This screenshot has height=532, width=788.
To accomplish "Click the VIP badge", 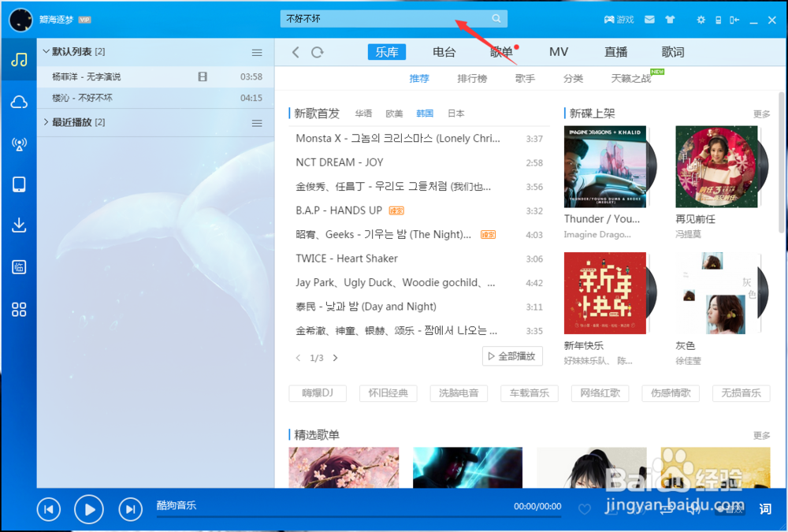I will pos(84,20).
